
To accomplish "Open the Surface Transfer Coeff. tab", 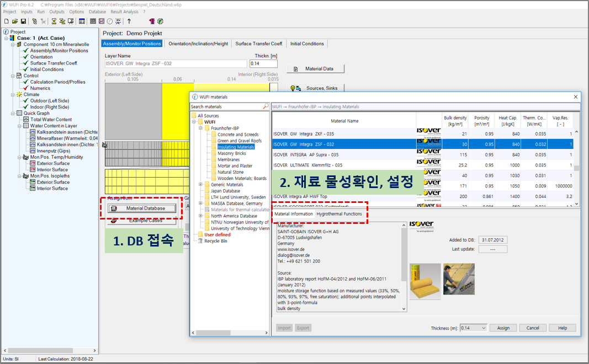I will pos(259,44).
